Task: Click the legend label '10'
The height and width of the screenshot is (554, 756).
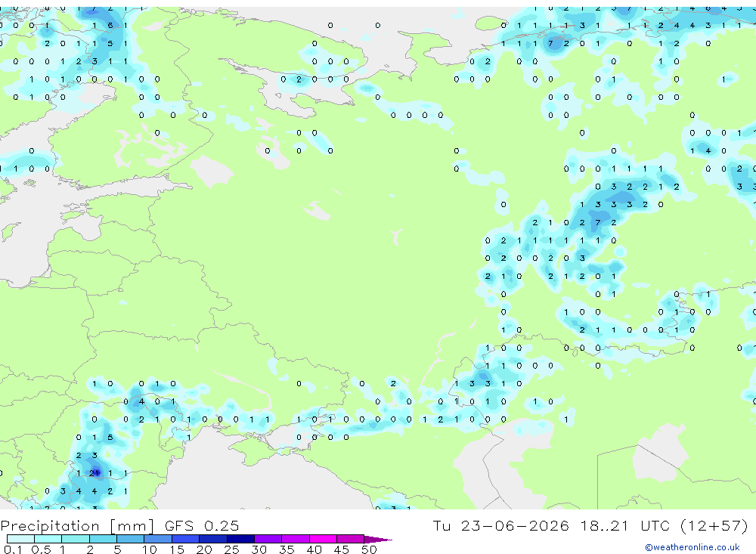Action: 149,549
